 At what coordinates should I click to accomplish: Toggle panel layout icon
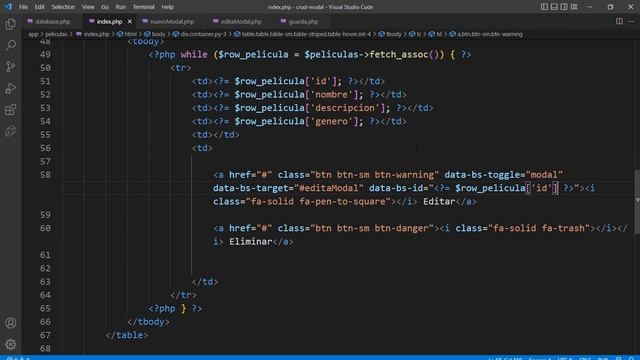point(554,7)
